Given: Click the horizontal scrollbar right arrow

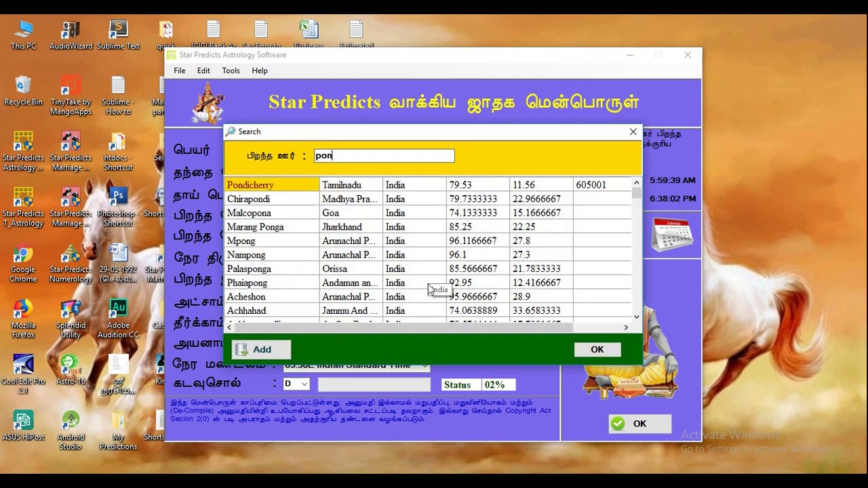Looking at the screenshot, I should (x=626, y=327).
